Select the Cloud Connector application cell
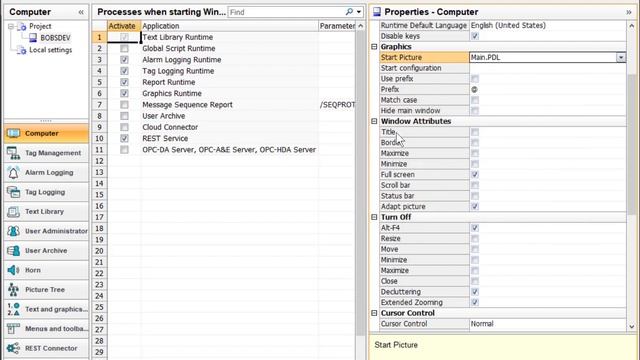 [x=229, y=127]
